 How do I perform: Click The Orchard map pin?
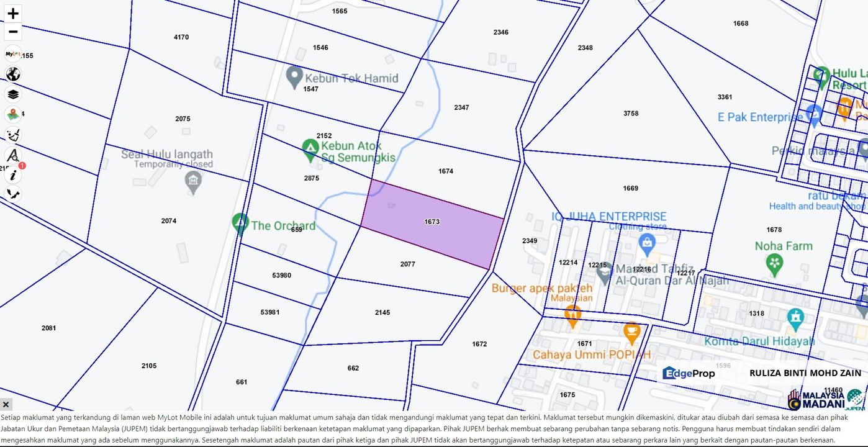point(240,223)
